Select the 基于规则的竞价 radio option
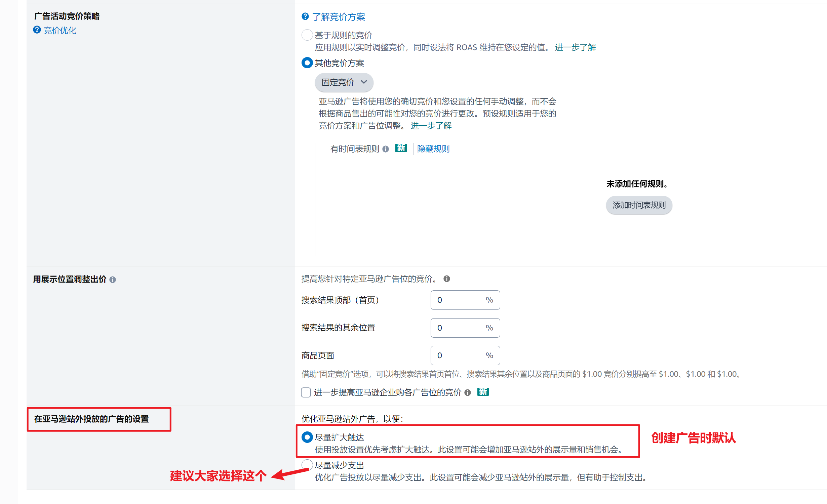 tap(307, 35)
